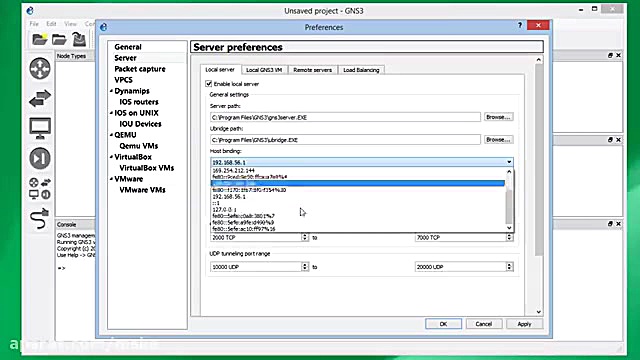Switch to the Remote servers tab
This screenshot has width=640, height=360.
pos(313,70)
